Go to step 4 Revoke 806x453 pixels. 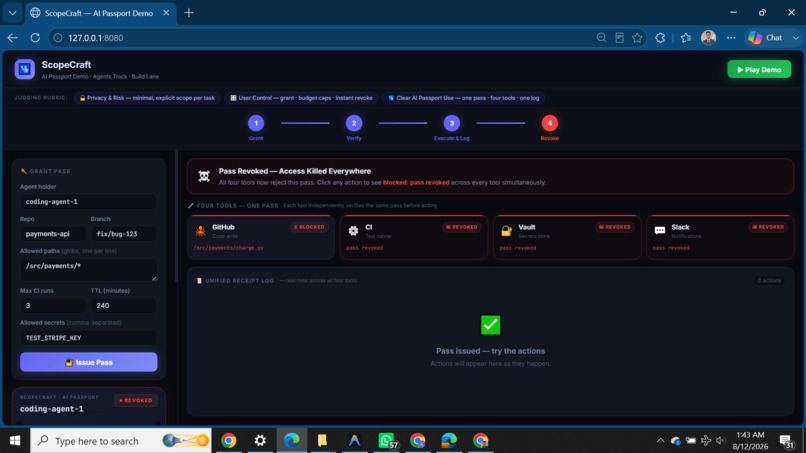(549, 123)
